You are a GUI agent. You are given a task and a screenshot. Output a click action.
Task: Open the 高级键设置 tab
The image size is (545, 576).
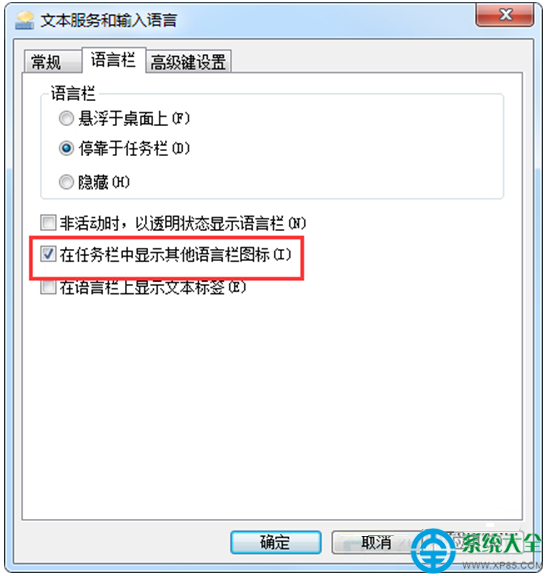coord(188,62)
